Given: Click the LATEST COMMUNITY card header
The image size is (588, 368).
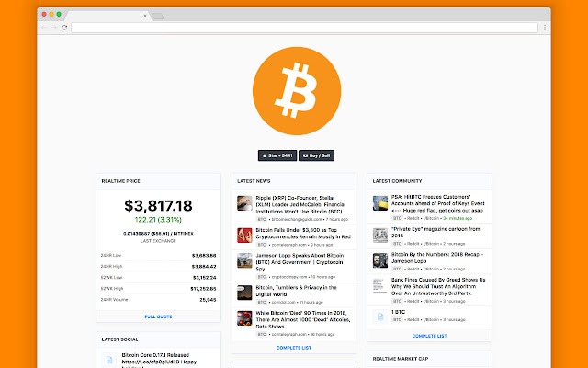Looking at the screenshot, I should [x=429, y=181].
